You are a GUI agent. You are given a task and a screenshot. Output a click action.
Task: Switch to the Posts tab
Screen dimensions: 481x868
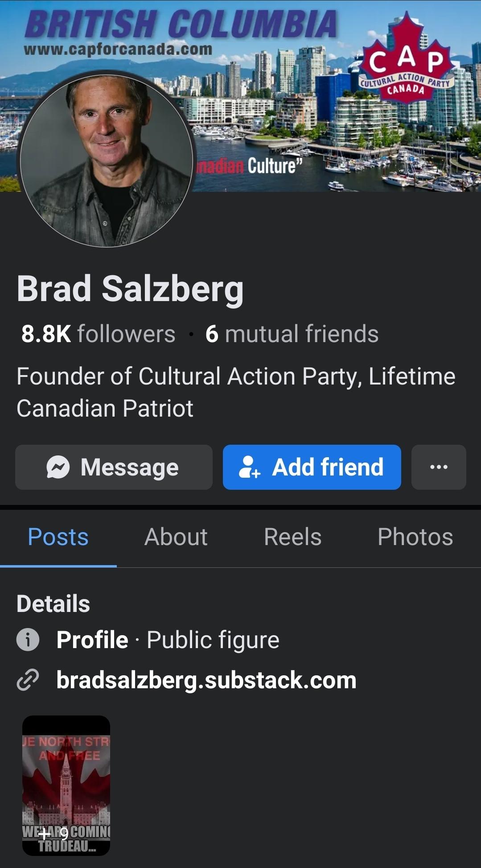pyautogui.click(x=58, y=537)
